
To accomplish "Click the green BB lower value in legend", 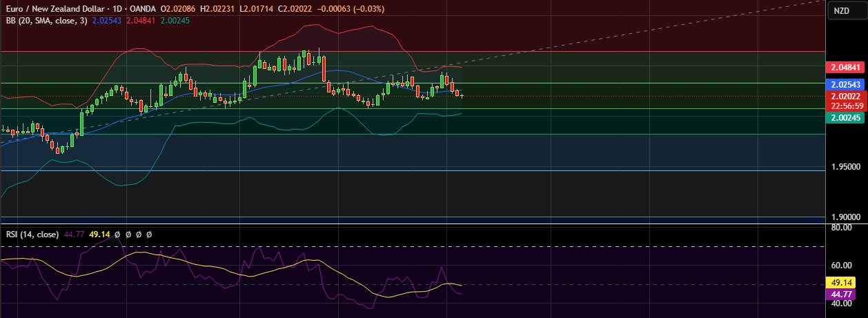I will 174,21.
